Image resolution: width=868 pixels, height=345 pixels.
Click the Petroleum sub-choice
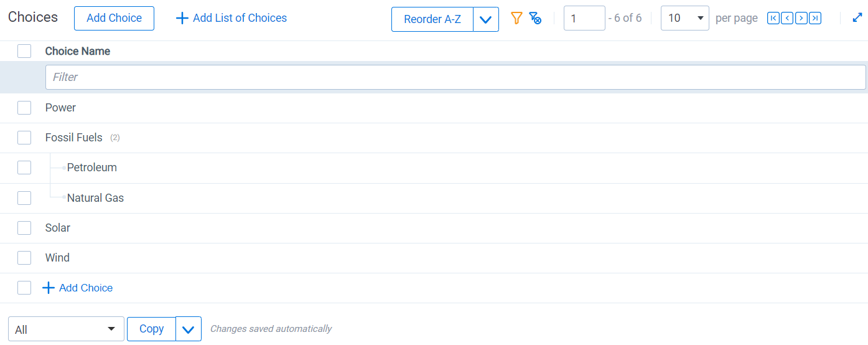point(92,168)
